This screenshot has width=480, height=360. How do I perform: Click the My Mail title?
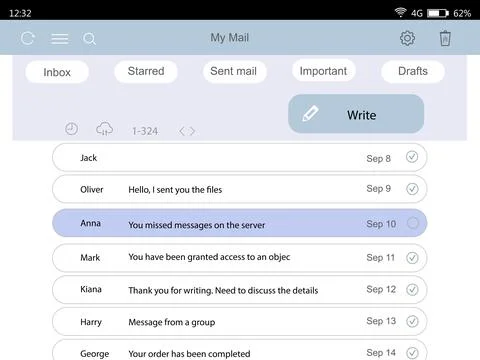point(230,38)
